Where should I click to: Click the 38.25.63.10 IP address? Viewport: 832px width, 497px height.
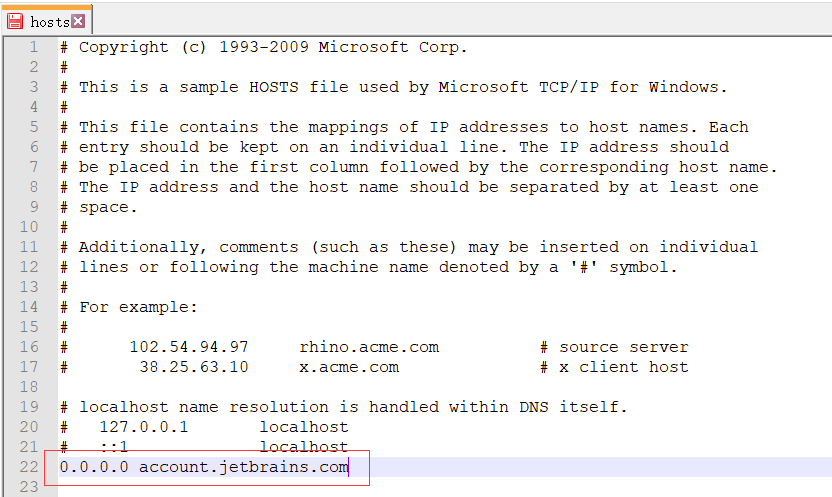[x=194, y=367]
